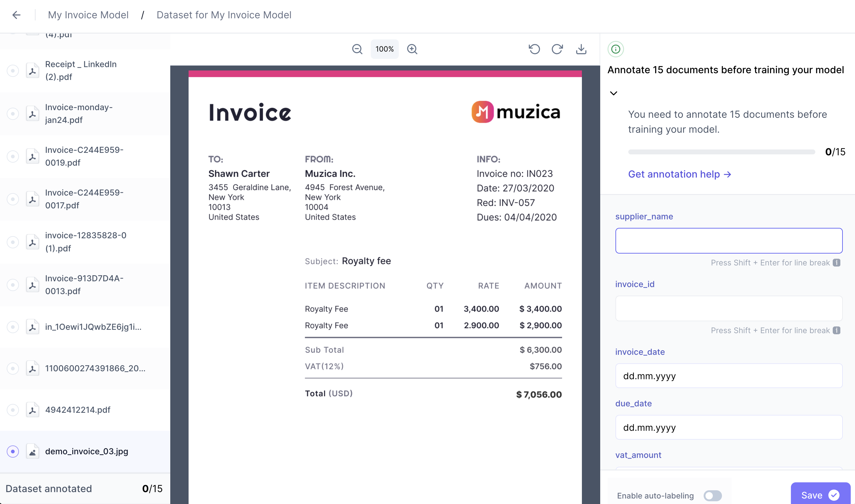
Task: Click the PDF icon for in_1Oewi1JQwbZE6jg1i file
Action: tap(33, 327)
